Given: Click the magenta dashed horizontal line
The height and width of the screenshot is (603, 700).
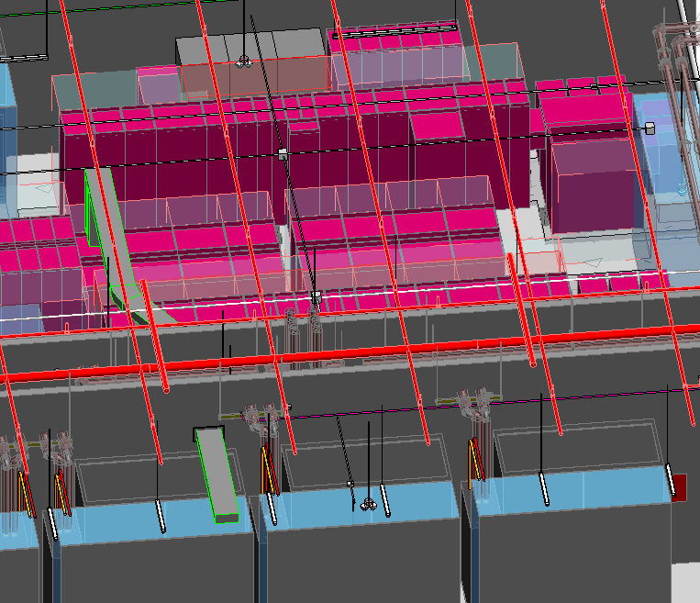Looking at the screenshot, I should pos(469,405).
